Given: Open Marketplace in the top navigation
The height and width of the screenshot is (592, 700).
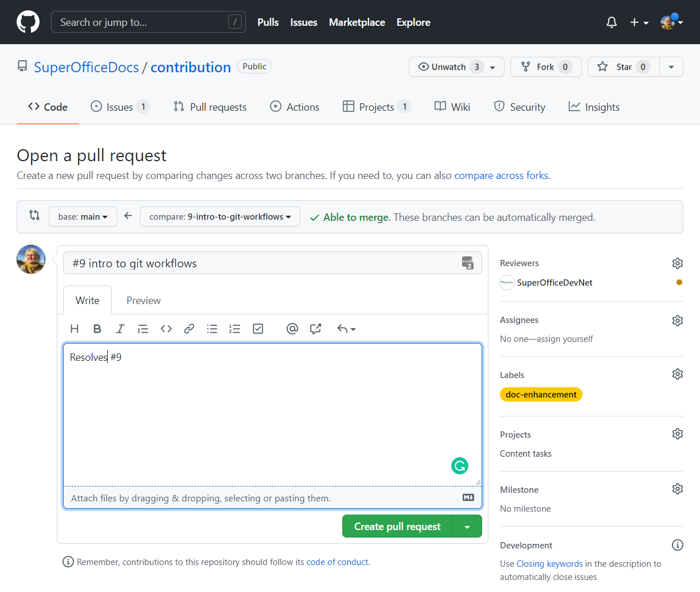Looking at the screenshot, I should tap(357, 22).
